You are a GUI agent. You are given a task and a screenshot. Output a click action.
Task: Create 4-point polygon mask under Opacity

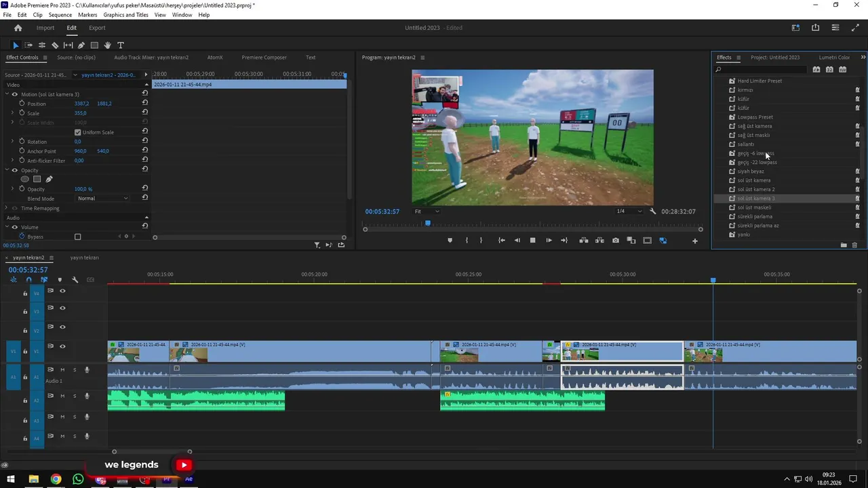(37, 179)
